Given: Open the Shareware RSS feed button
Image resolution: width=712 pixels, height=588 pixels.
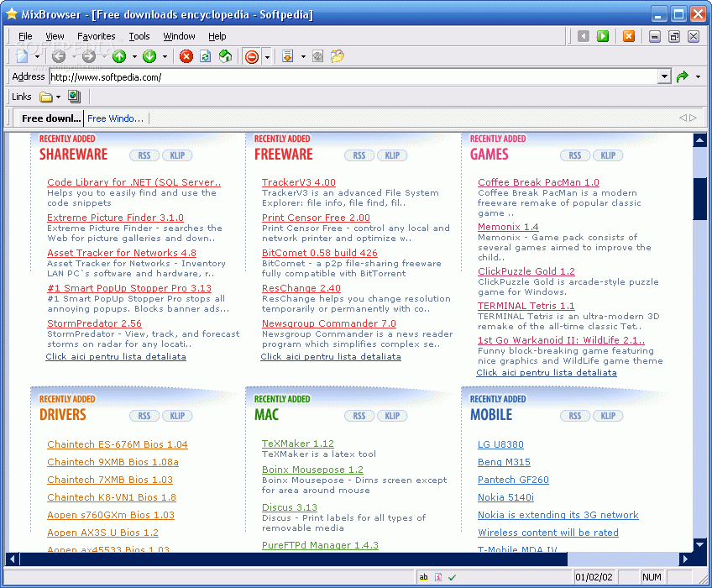Looking at the screenshot, I should 144,155.
